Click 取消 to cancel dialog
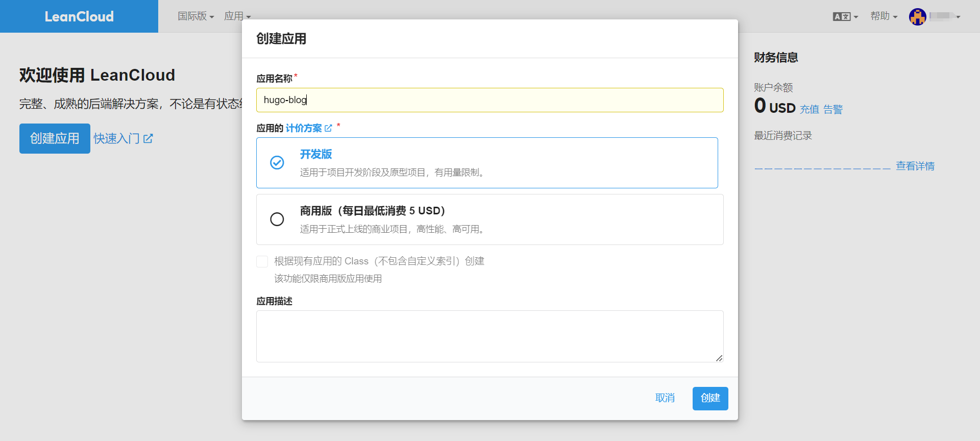980x441 pixels. 665,398
